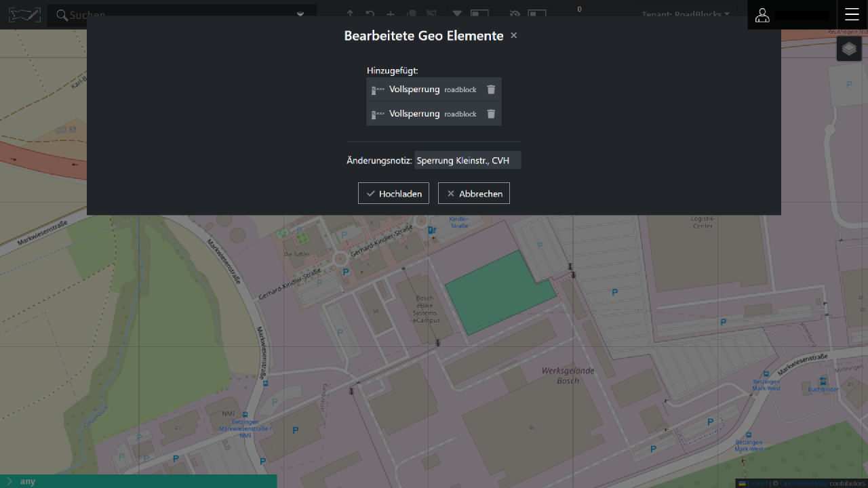Close the Bearbeitete Geo Elemente dialog
This screenshot has height=488, width=868.
point(513,35)
